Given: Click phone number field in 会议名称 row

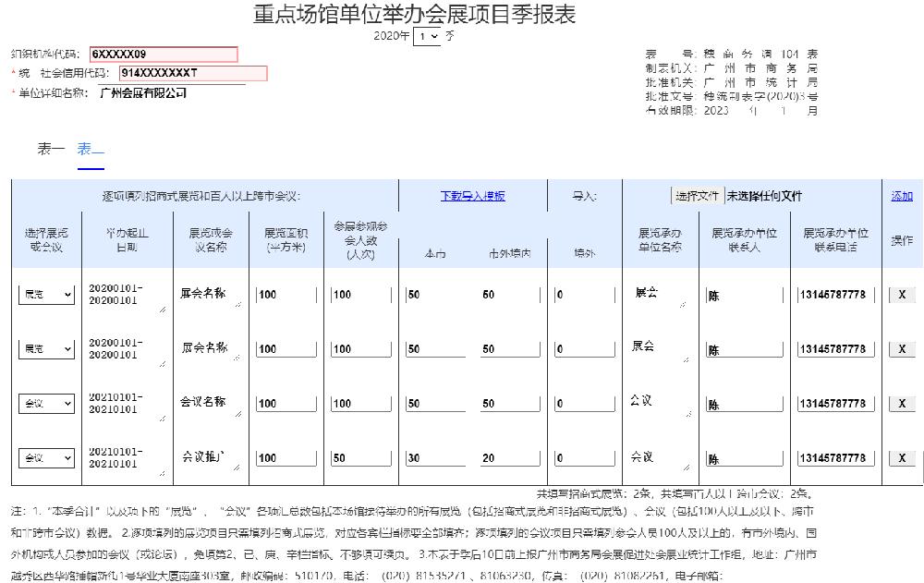Looking at the screenshot, I should tap(836, 404).
